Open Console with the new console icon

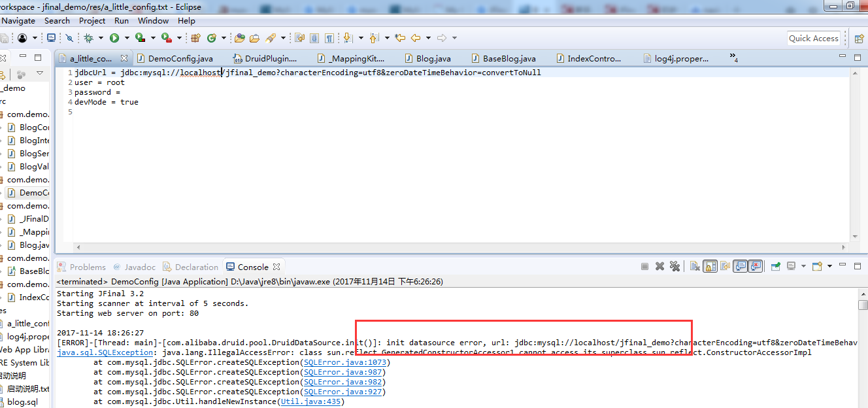817,266
